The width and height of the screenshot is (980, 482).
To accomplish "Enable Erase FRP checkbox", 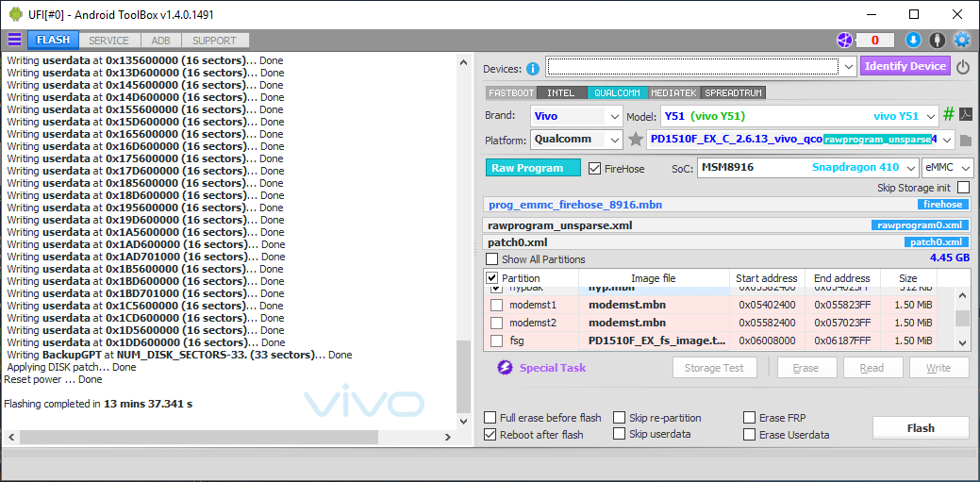I will tap(749, 418).
